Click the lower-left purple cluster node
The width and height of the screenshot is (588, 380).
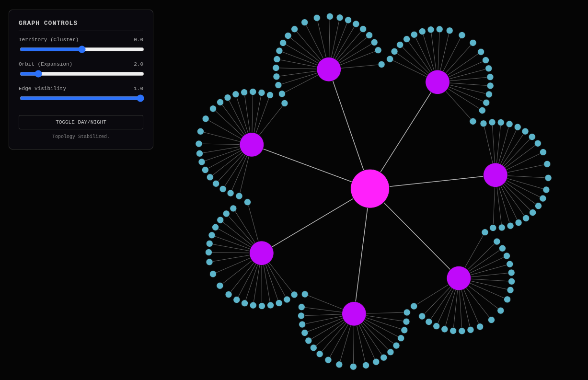262,253
